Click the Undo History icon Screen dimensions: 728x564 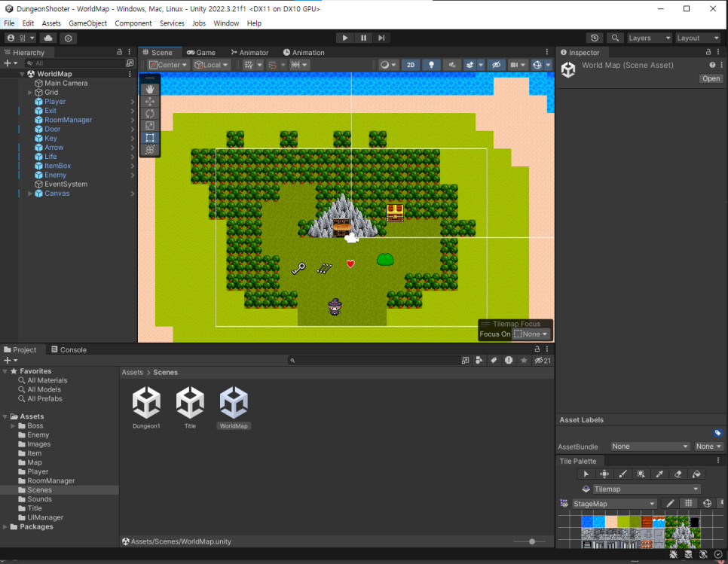tap(595, 38)
